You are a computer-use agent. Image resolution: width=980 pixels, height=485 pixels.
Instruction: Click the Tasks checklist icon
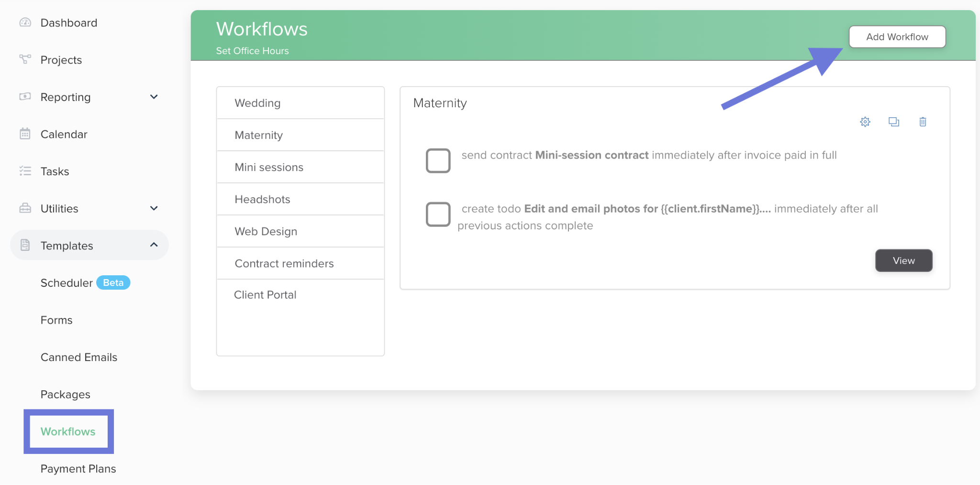pos(25,171)
